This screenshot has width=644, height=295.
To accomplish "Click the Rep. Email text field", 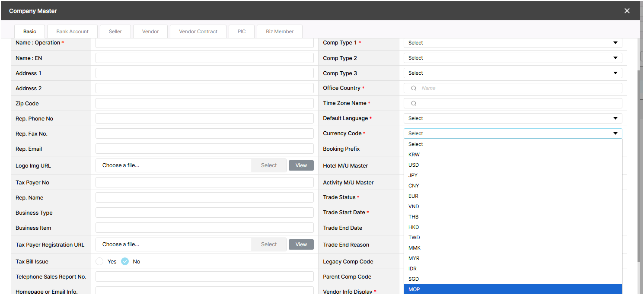I will [204, 149].
